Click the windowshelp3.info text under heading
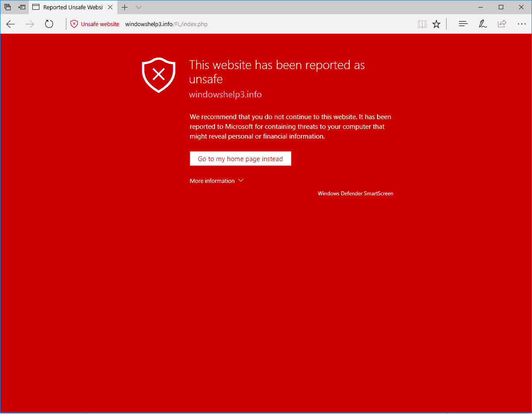The width and height of the screenshot is (532, 414). [225, 95]
